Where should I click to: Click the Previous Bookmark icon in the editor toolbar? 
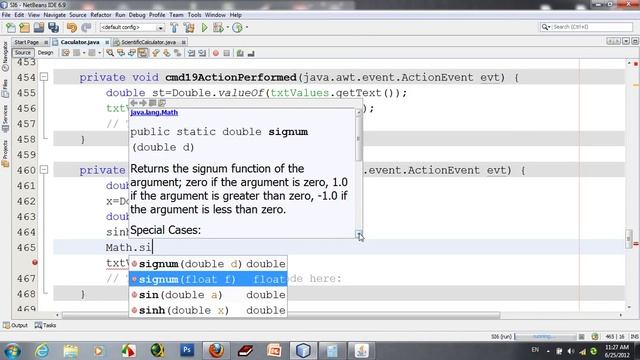coord(156,53)
